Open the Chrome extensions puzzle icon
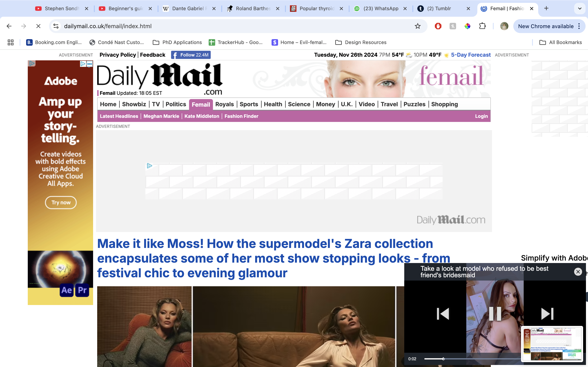The image size is (588, 367). click(482, 26)
